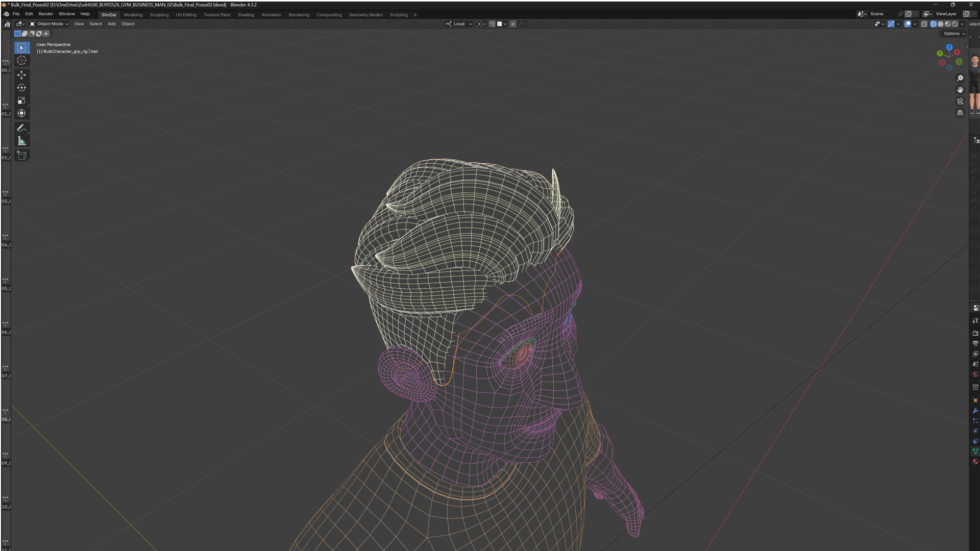980x551 pixels.
Task: Open the Render menu
Action: pos(45,14)
